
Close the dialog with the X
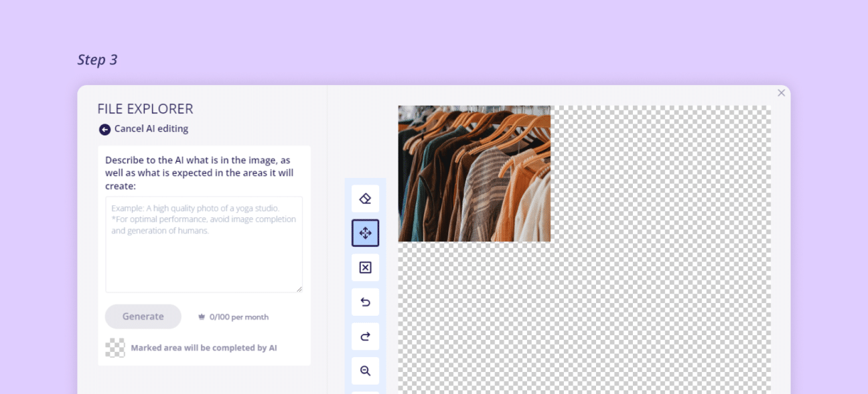[781, 93]
